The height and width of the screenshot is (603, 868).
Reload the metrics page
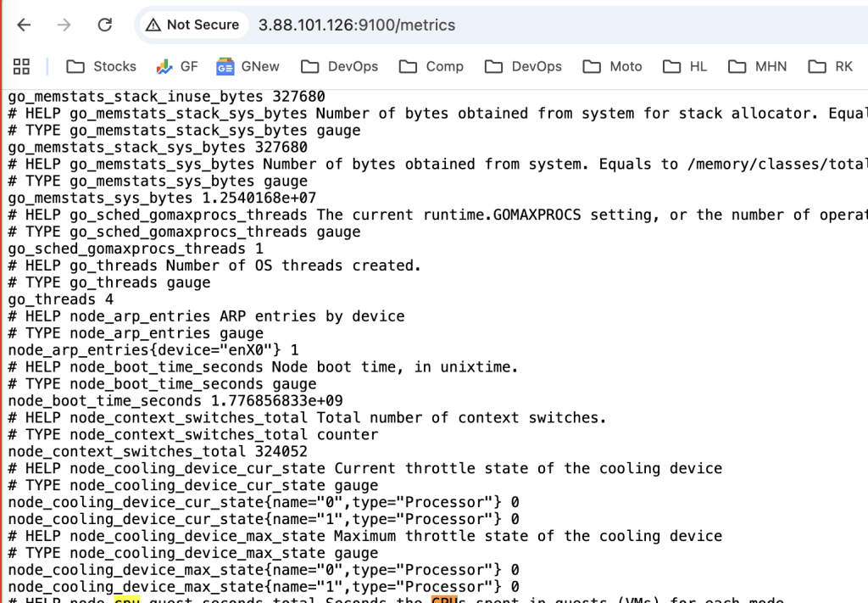coord(105,25)
